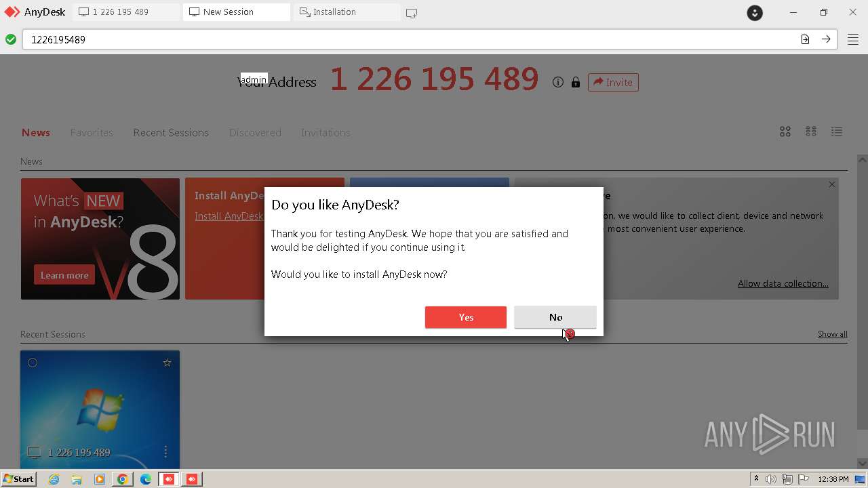The width and height of the screenshot is (868, 488).
Task: Click No in the install dialog
Action: pyautogui.click(x=555, y=317)
